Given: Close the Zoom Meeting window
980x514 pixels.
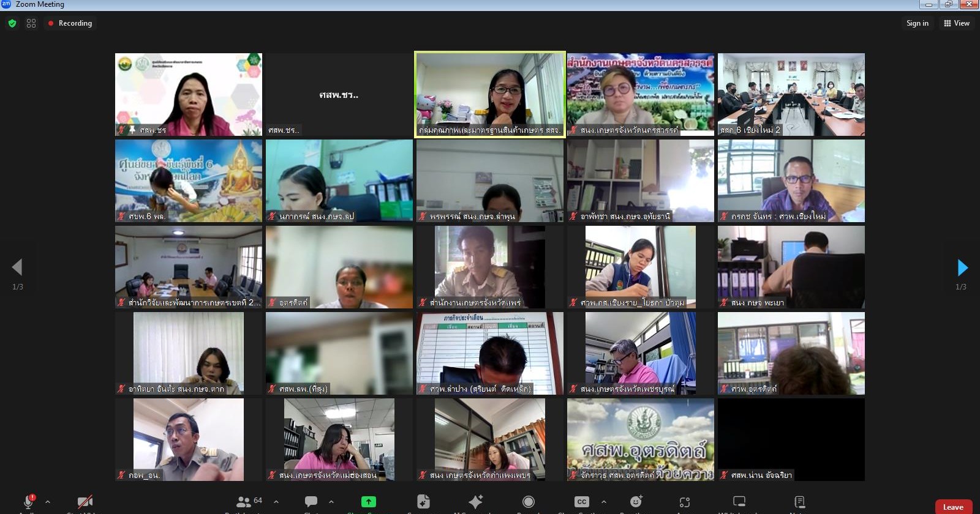Looking at the screenshot, I should [969, 4].
